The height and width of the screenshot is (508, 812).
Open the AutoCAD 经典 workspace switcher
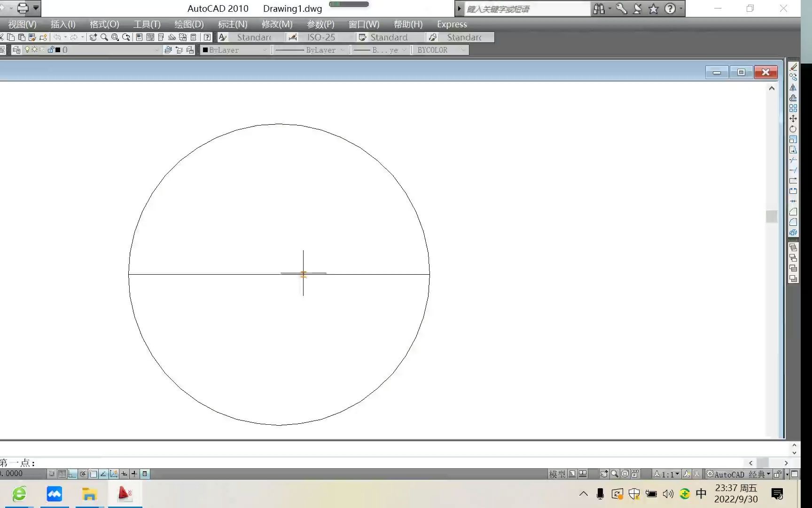(738, 474)
